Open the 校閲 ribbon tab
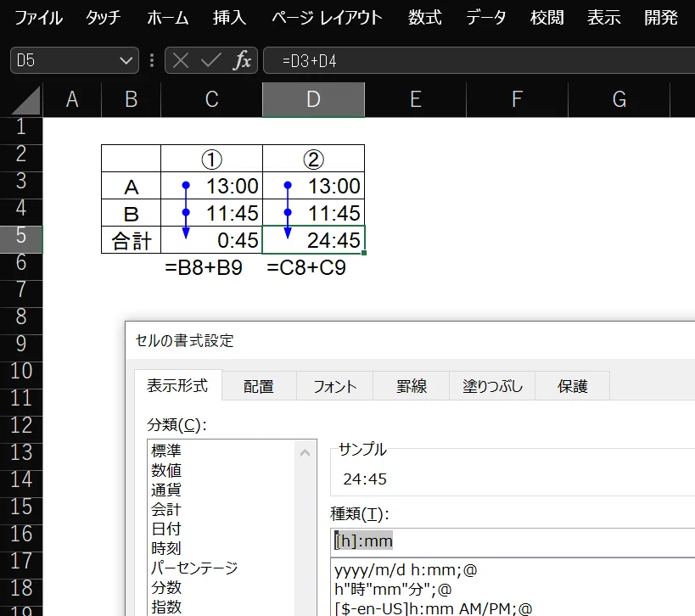 click(547, 18)
